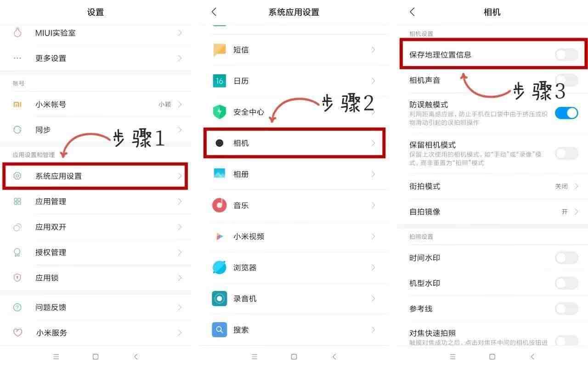Tap the MIUI实验室 flask icon
Viewport: 588px width, 368px height.
pos(17,33)
